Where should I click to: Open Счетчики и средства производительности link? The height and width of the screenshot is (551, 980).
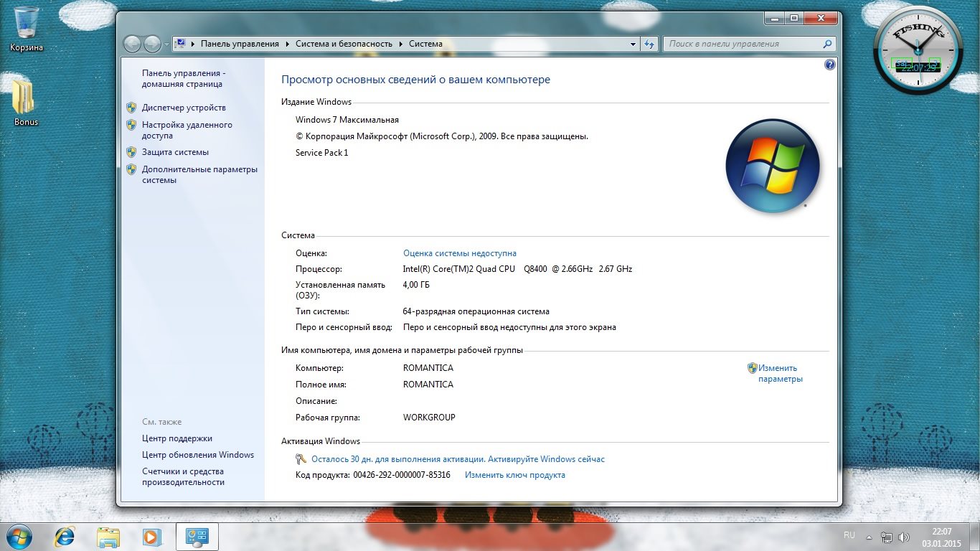pos(184,477)
